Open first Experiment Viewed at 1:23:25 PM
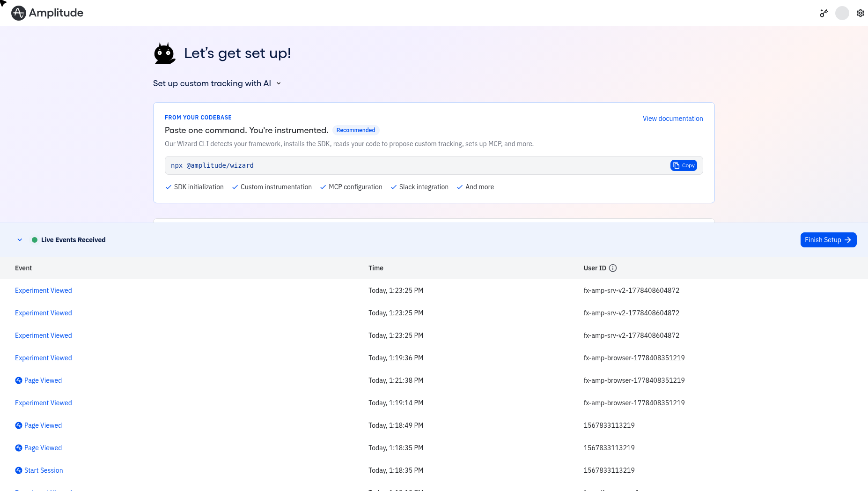This screenshot has width=868, height=491. pyautogui.click(x=44, y=290)
